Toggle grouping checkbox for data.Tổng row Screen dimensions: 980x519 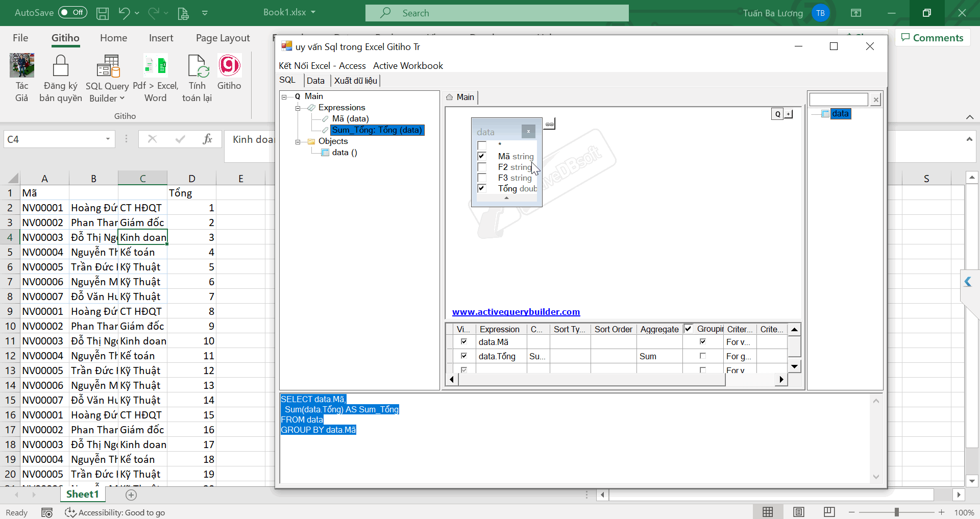tap(703, 356)
